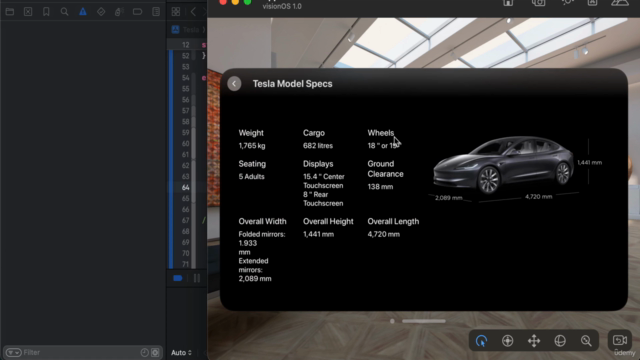
Task: Click the window close dot beside grab bar
Action: 392,321
